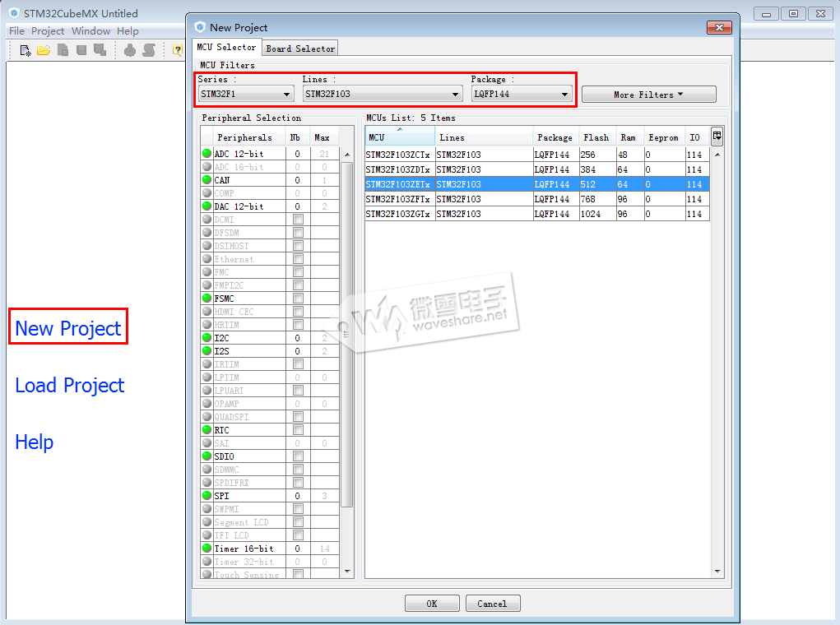Open the Window menu in main window
Image resolution: width=840 pixels, height=625 pixels.
91,31
